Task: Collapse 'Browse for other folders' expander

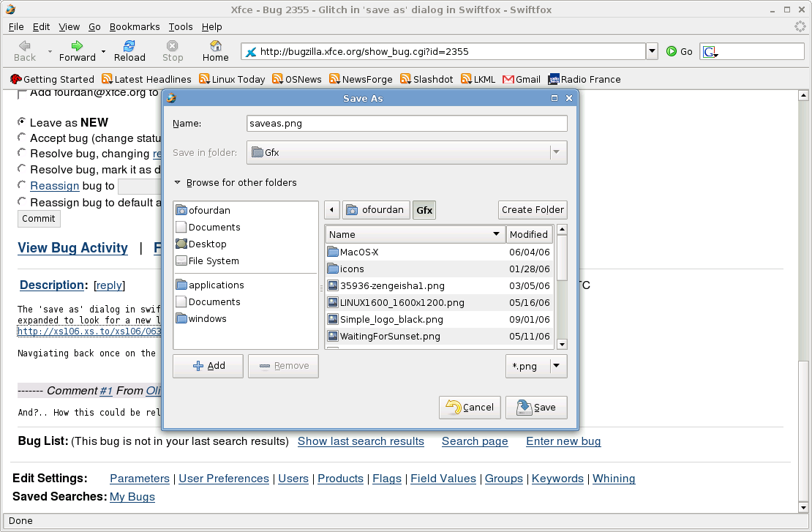Action: click(178, 183)
